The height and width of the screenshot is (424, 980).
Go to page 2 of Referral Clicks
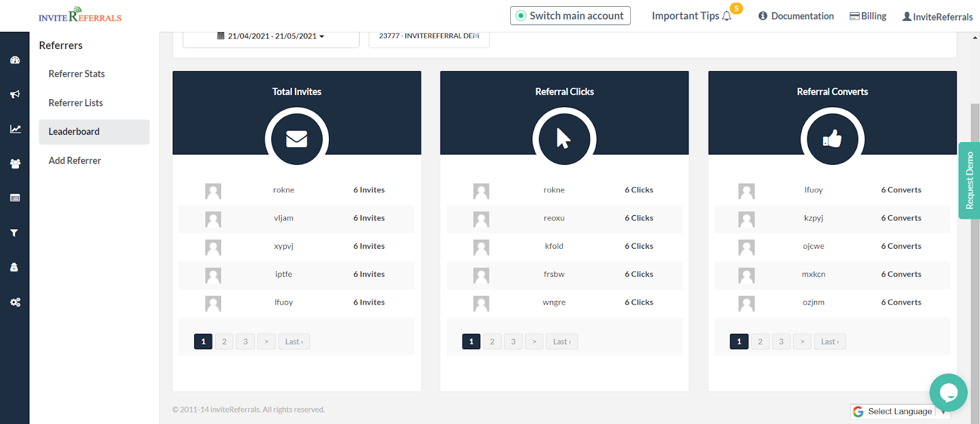[492, 342]
